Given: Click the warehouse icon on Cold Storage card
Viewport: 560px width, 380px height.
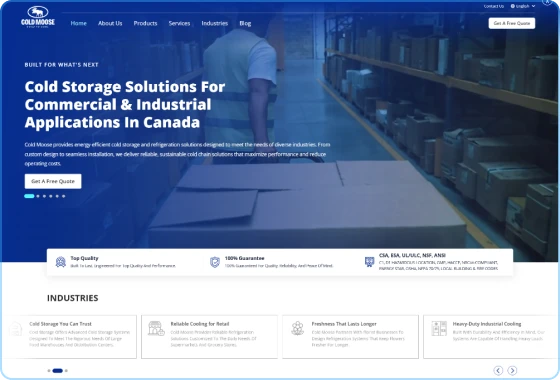Looking at the screenshot, I should [x=15, y=328].
